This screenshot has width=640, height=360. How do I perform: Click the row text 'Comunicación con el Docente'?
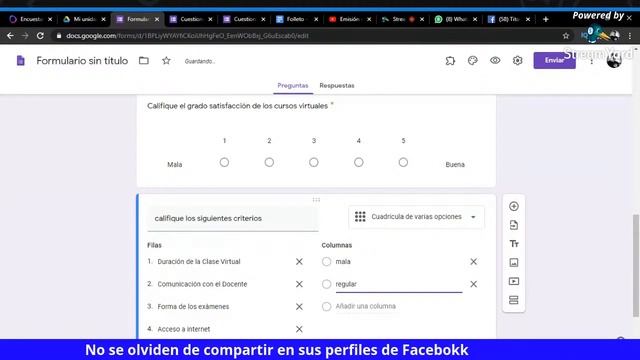point(202,284)
